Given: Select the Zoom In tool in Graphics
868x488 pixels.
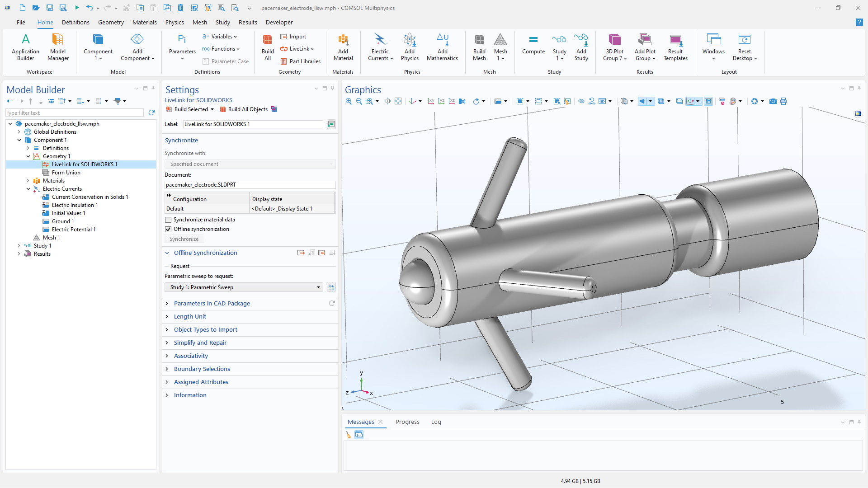Looking at the screenshot, I should click(349, 101).
